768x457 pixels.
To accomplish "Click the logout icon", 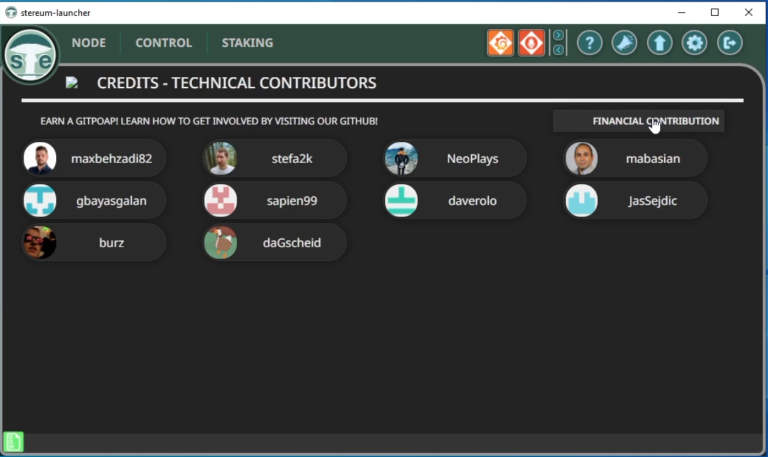I will click(730, 43).
